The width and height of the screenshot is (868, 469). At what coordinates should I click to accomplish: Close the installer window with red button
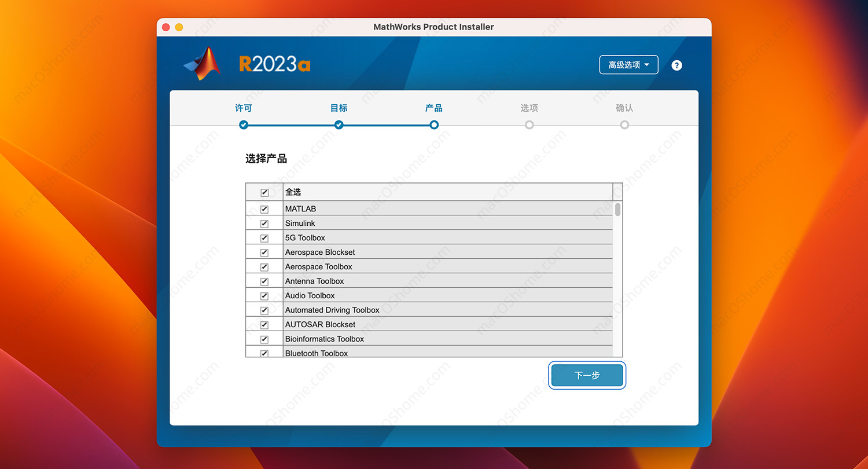click(x=166, y=27)
